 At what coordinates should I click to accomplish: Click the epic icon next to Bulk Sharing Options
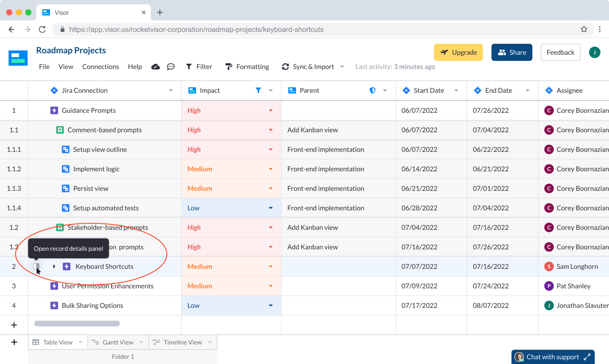coord(54,305)
